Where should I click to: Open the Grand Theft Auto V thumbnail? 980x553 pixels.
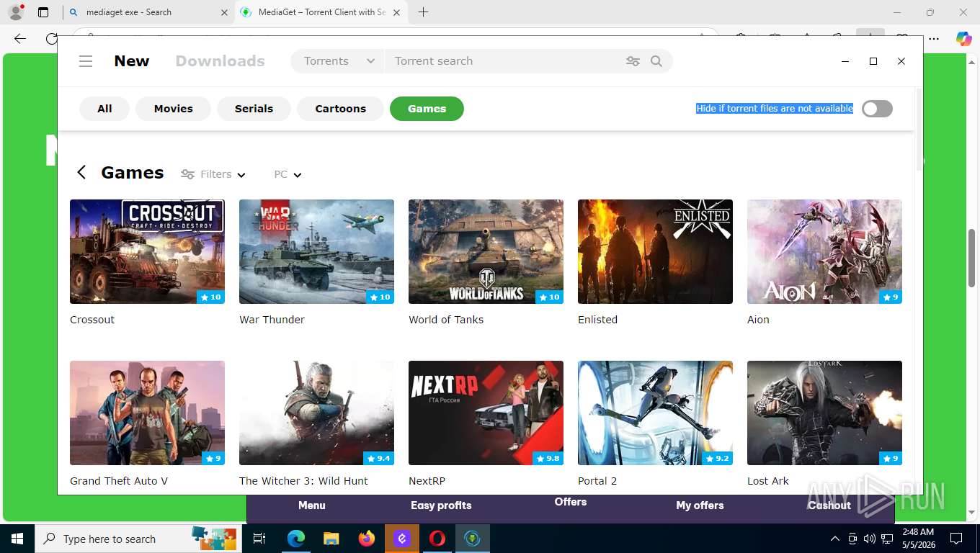point(147,413)
